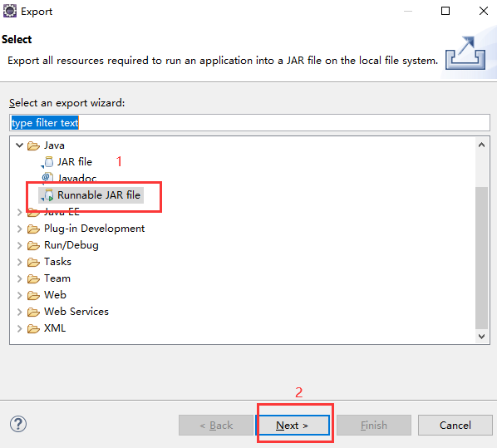The width and height of the screenshot is (497, 448).
Task: Expand the Web Services category
Action: point(20,312)
